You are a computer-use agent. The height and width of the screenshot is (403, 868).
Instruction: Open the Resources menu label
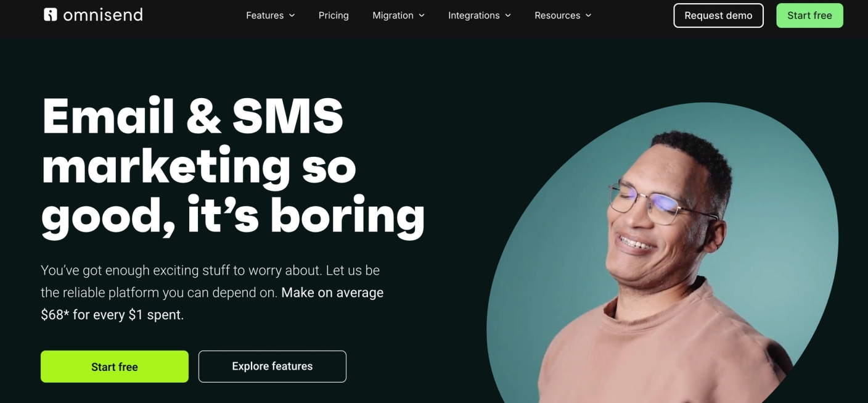(x=557, y=15)
